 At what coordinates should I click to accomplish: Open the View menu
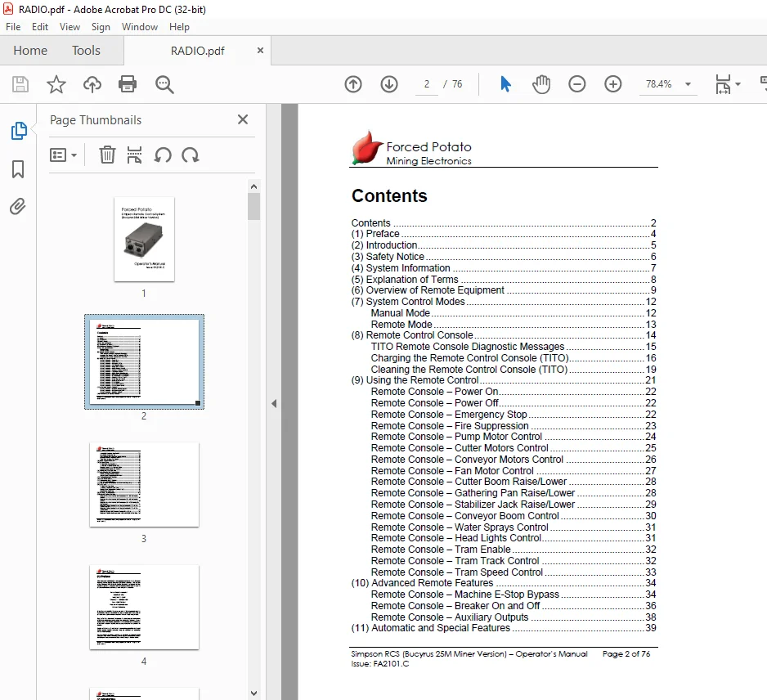[70, 27]
